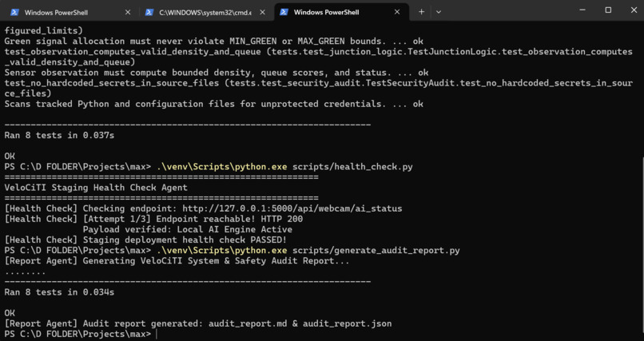The width and height of the screenshot is (644, 341).
Task: Click 'Scans tracked Python and configuration files' line
Action: pyautogui.click(x=213, y=104)
